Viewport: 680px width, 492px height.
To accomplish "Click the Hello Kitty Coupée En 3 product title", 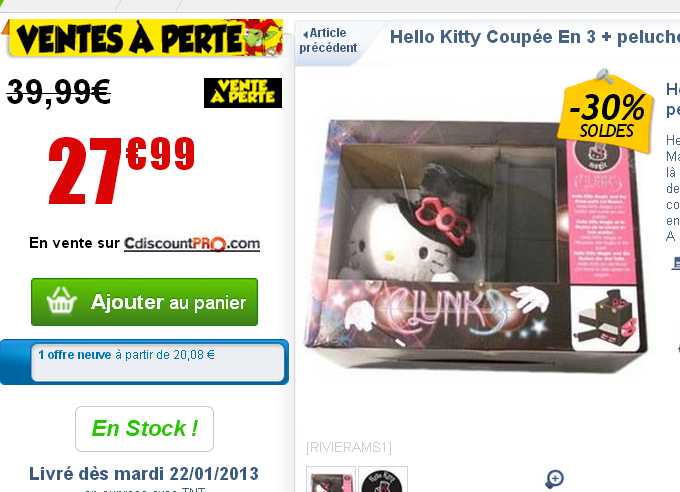I will point(535,37).
